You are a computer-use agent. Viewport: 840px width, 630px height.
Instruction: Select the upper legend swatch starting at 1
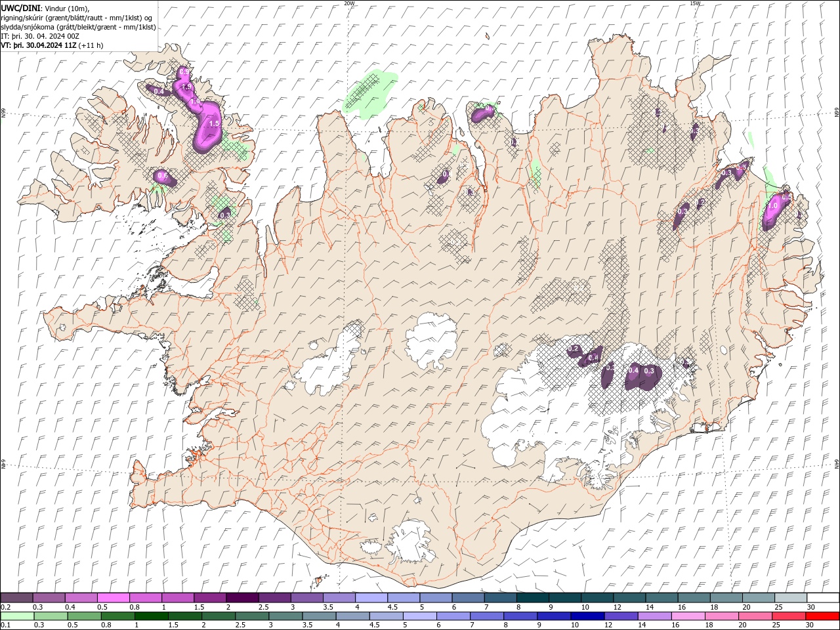coord(177,598)
